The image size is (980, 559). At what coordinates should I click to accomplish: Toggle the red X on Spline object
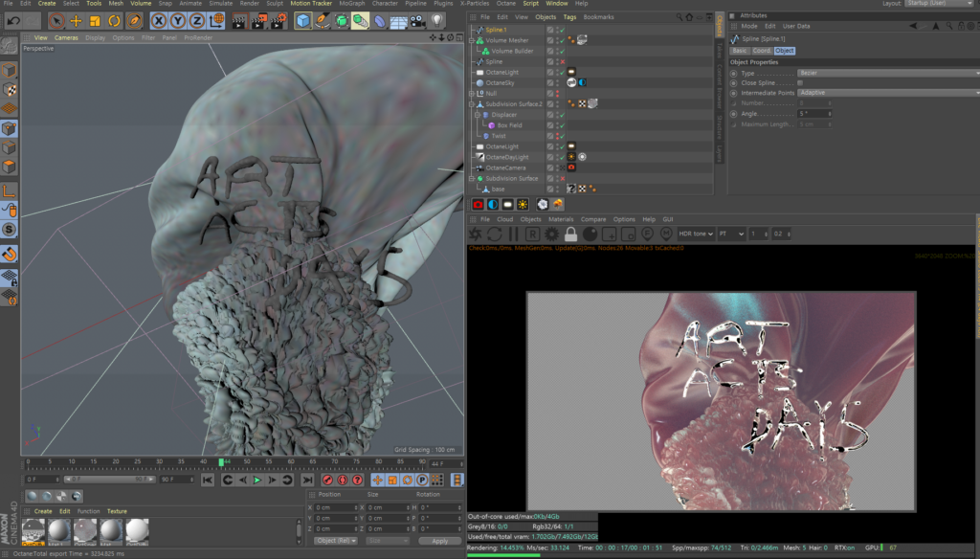tap(562, 62)
